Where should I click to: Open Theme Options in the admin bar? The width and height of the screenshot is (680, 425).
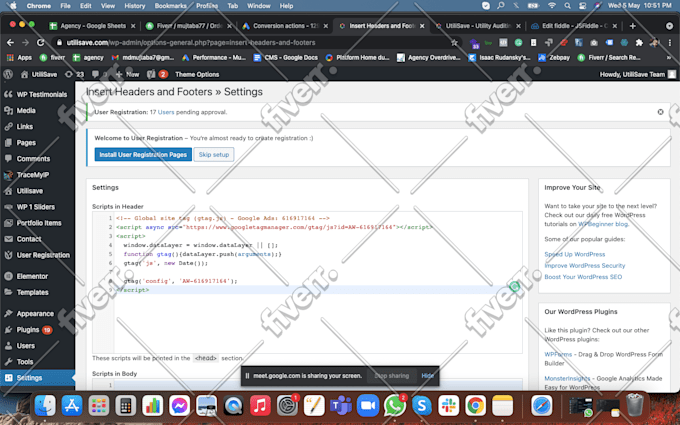pos(197,74)
